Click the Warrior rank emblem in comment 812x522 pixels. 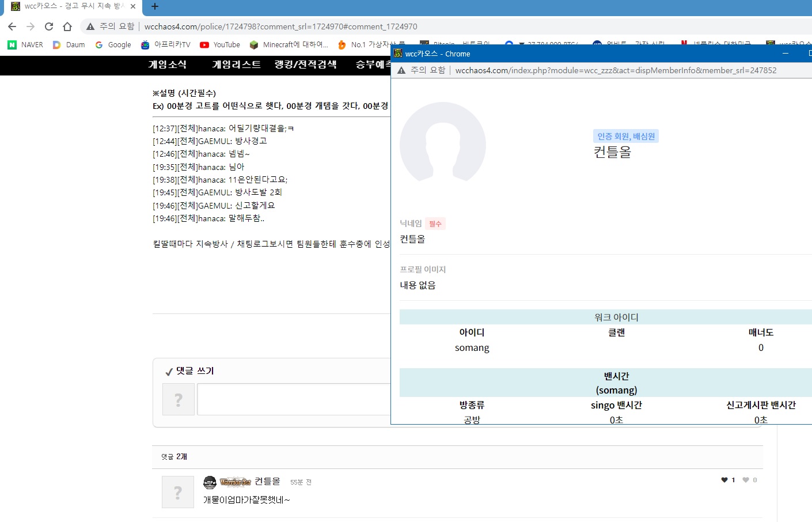coord(236,482)
